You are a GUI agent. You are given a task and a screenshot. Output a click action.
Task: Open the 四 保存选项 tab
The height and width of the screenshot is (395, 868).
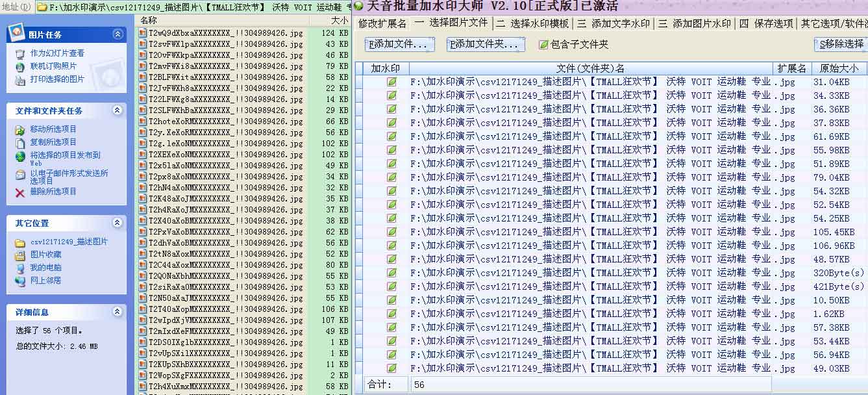tap(766, 23)
